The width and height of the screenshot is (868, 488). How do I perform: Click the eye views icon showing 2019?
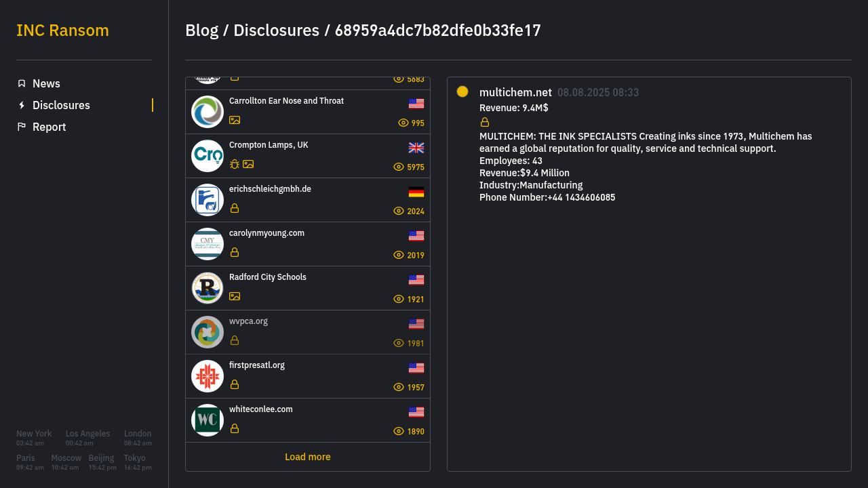click(x=399, y=255)
